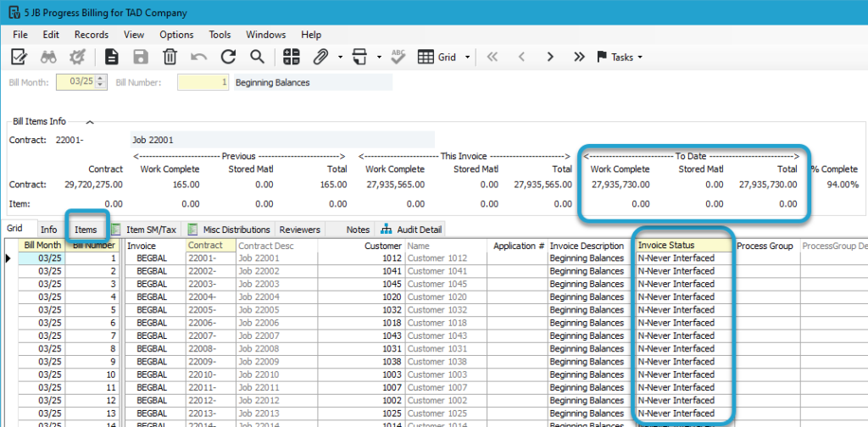This screenshot has width=868, height=427.
Task: Switch to the Info tab
Action: 48,229
